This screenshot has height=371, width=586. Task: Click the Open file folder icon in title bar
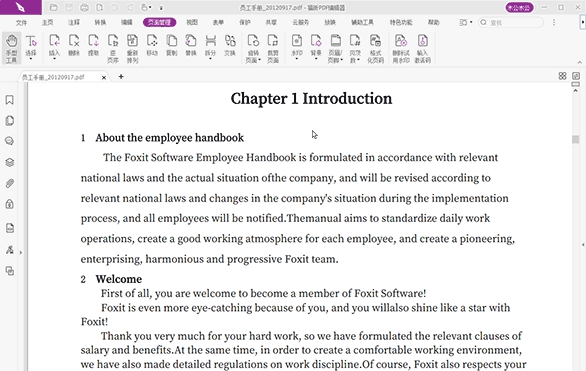[x=54, y=7]
